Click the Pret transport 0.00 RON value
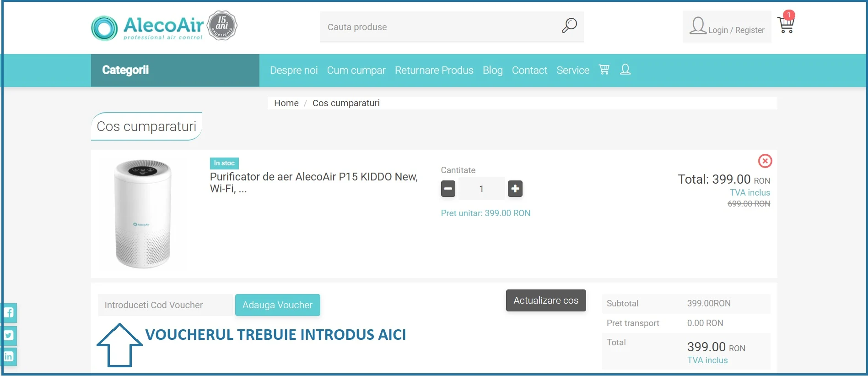This screenshot has height=376, width=868. (705, 323)
